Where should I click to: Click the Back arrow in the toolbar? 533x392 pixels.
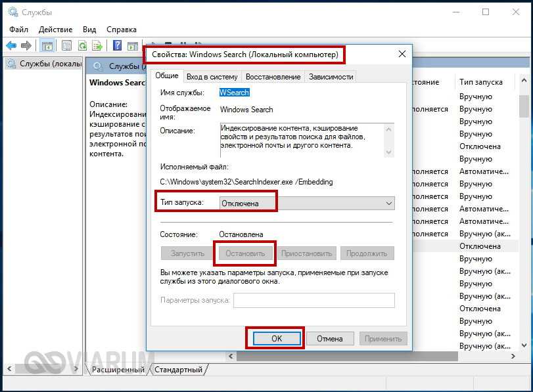point(11,45)
